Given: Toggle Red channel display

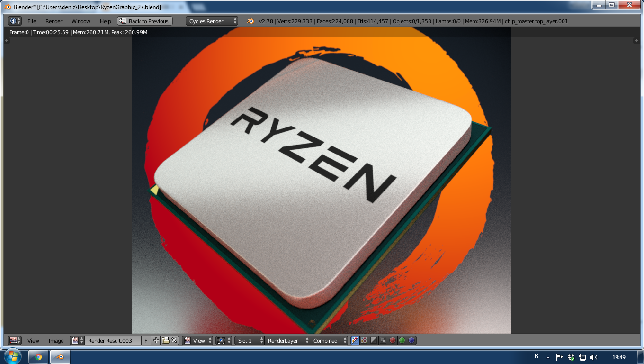Looking at the screenshot, I should click(393, 340).
